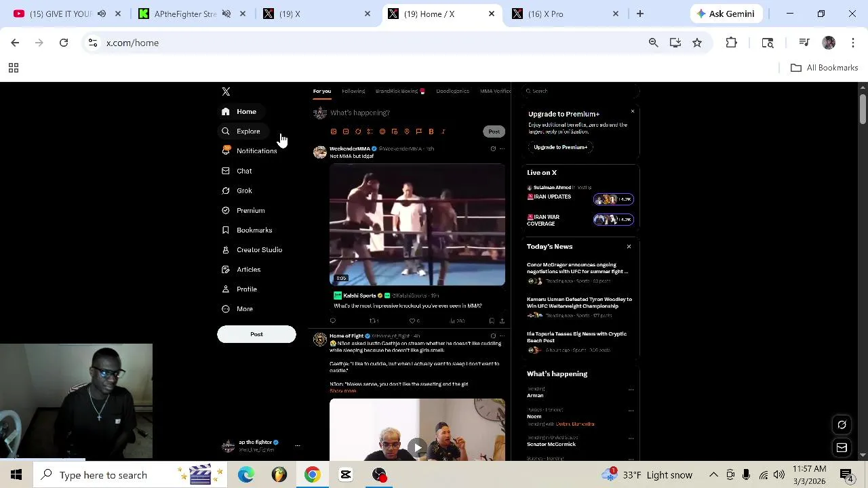Open Creator Studio in sidebar
Image resolution: width=868 pixels, height=488 pixels.
(x=252, y=250)
